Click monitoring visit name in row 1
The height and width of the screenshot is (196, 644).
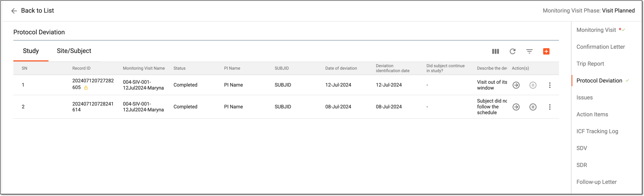click(x=143, y=85)
